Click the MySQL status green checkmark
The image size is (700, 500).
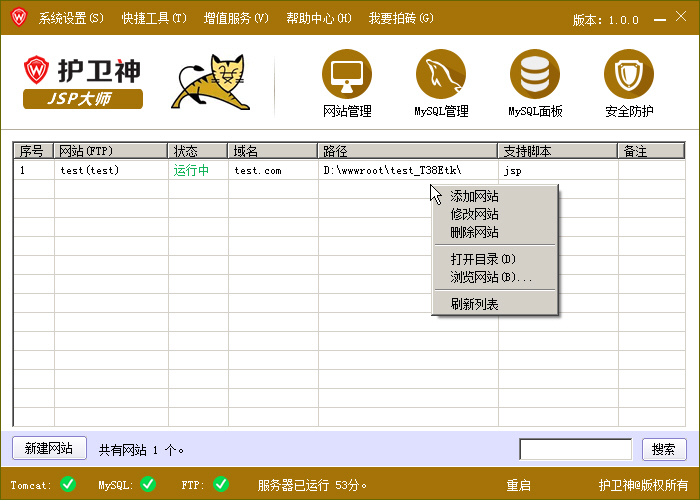point(148,484)
